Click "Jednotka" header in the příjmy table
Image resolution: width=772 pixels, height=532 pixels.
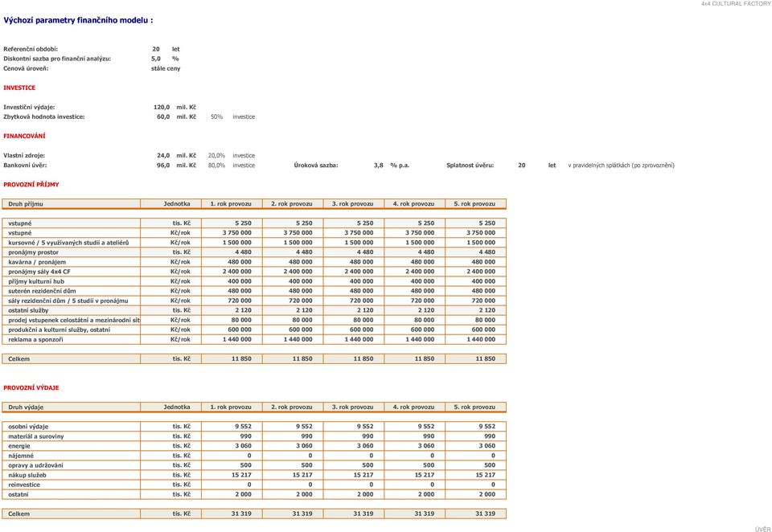(177, 204)
